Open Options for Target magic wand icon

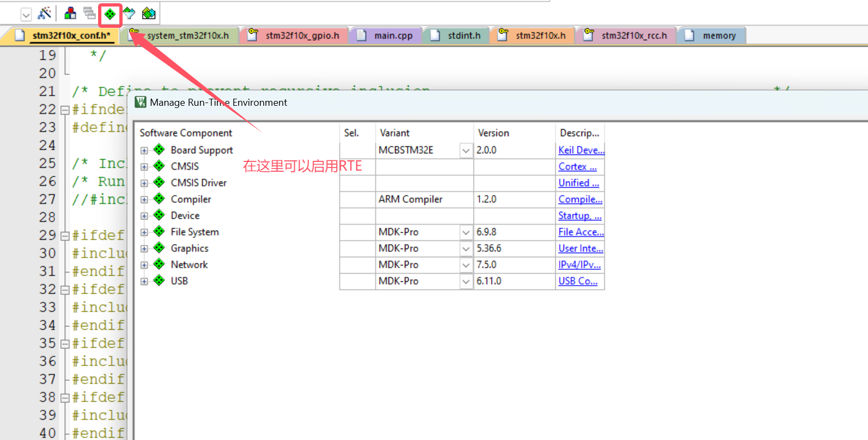pos(45,13)
